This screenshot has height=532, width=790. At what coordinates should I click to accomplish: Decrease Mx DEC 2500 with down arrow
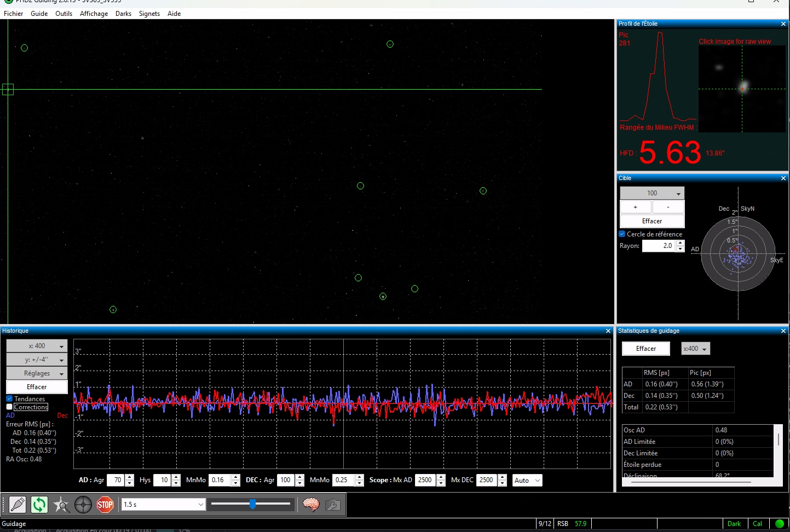[x=503, y=483]
